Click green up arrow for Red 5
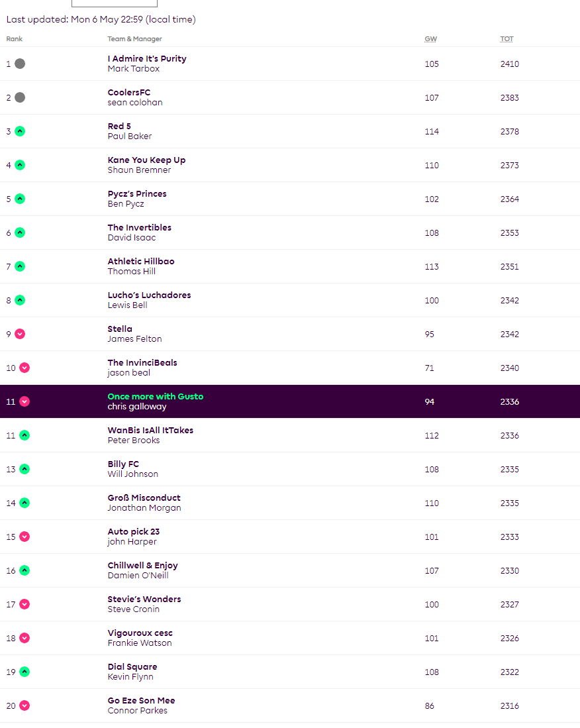Image resolution: width=580 pixels, height=728 pixels. pyautogui.click(x=20, y=131)
